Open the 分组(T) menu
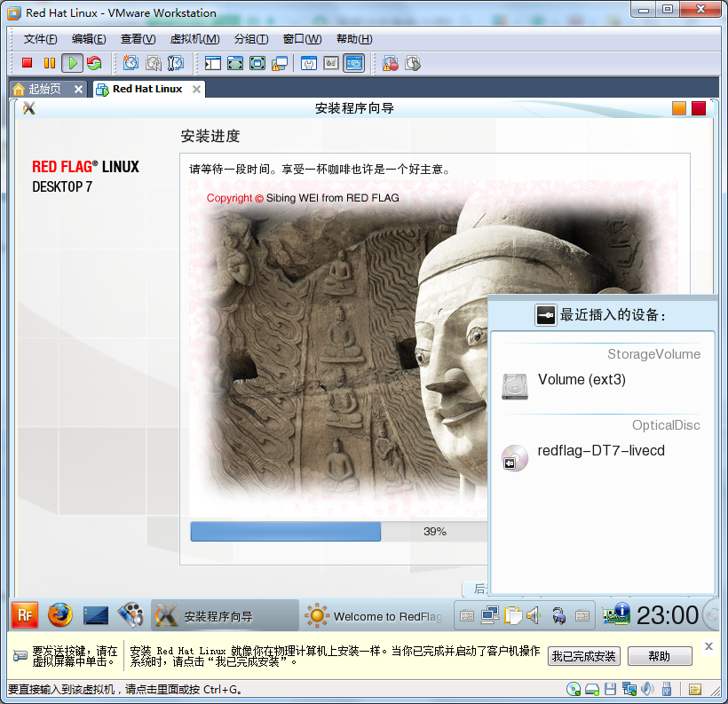The width and height of the screenshot is (728, 704). tap(251, 39)
